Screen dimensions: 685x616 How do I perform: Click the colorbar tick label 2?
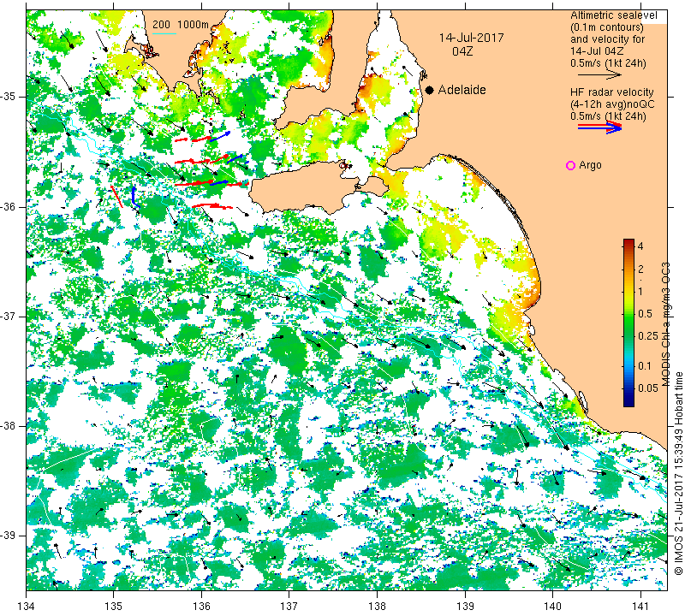coord(640,269)
